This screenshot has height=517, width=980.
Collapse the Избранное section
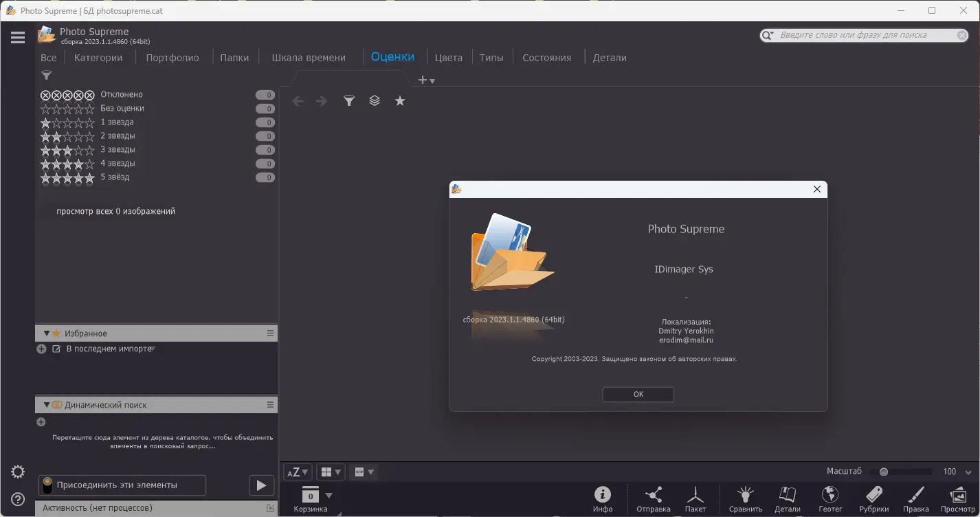click(47, 333)
